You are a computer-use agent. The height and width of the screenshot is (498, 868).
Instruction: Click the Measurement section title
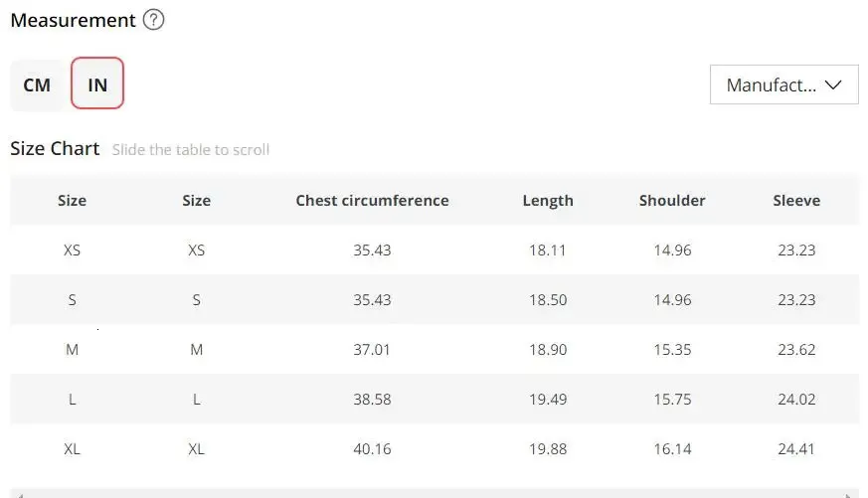73,21
